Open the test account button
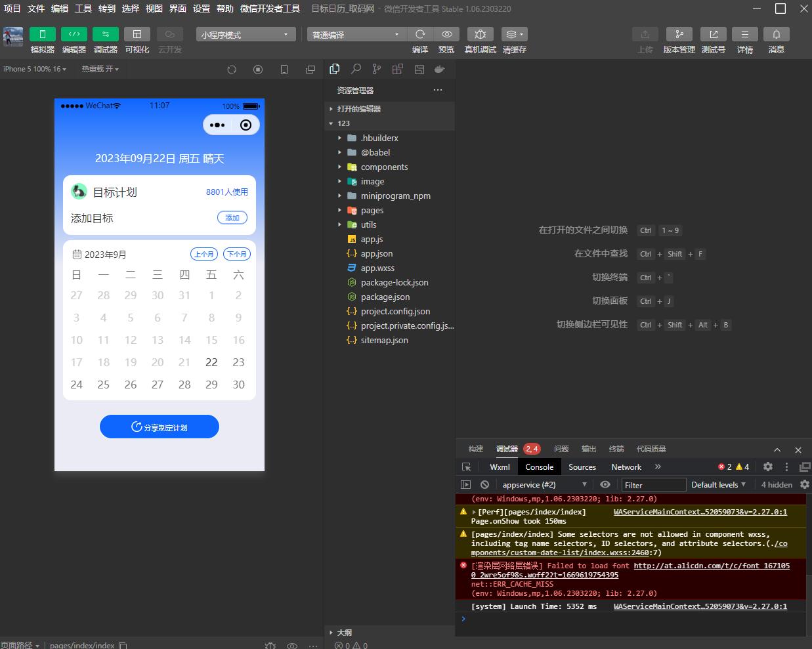 coord(714,34)
